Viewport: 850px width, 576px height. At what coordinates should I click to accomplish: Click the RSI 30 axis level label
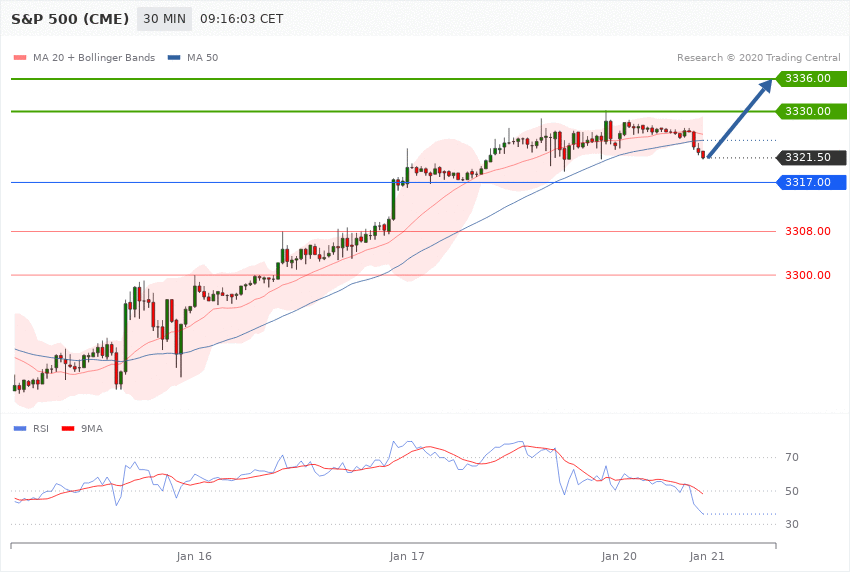(791, 525)
